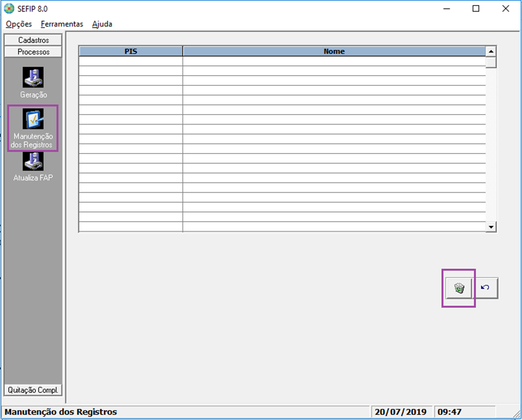The image size is (522, 420).
Task: Click the scrollbar thumb in the table
Action: pyautogui.click(x=491, y=62)
